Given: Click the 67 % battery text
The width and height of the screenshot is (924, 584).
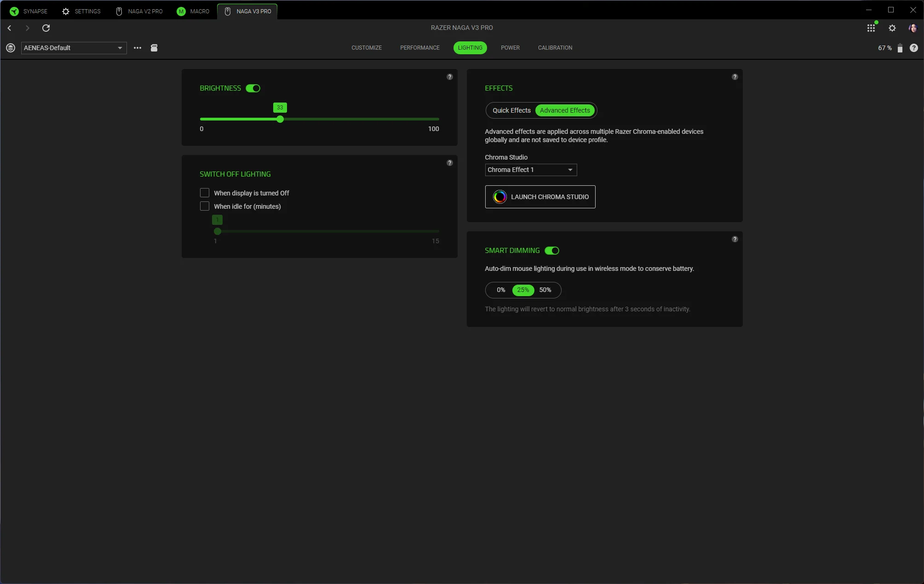Looking at the screenshot, I should [x=884, y=48].
